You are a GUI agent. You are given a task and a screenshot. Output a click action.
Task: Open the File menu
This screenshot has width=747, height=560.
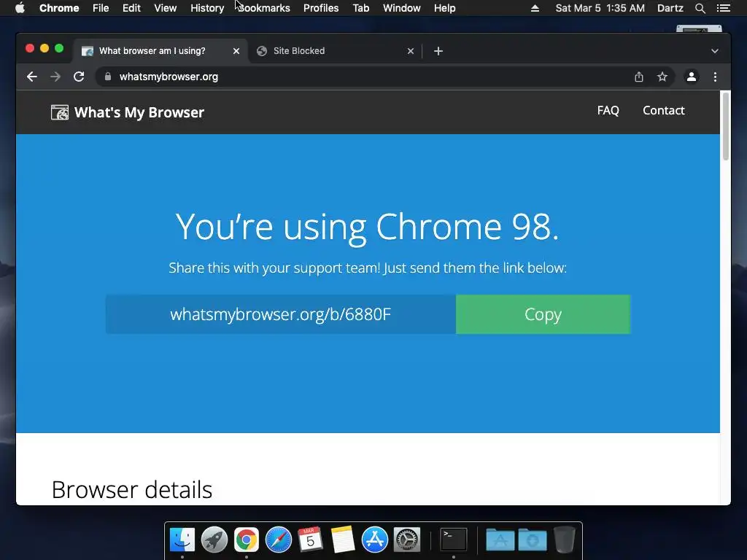[x=101, y=8]
